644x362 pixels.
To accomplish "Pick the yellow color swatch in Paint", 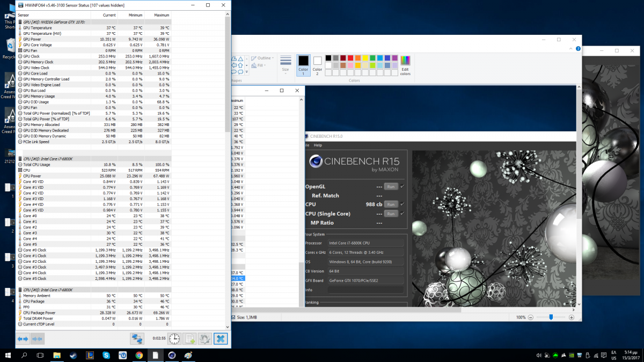I will coord(364,58).
